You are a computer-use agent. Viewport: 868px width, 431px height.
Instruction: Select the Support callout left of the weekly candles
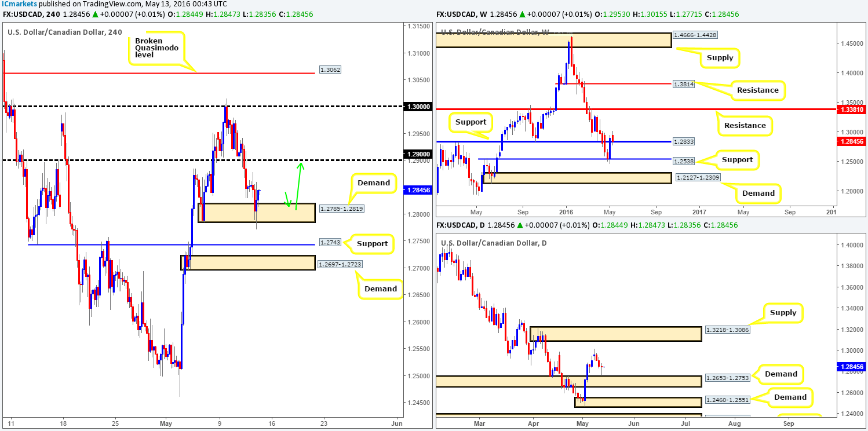click(x=471, y=123)
